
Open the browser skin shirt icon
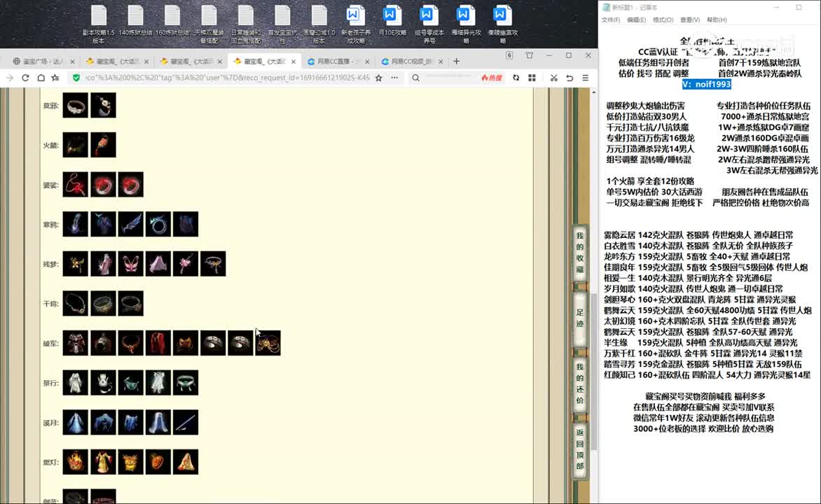coord(530,55)
